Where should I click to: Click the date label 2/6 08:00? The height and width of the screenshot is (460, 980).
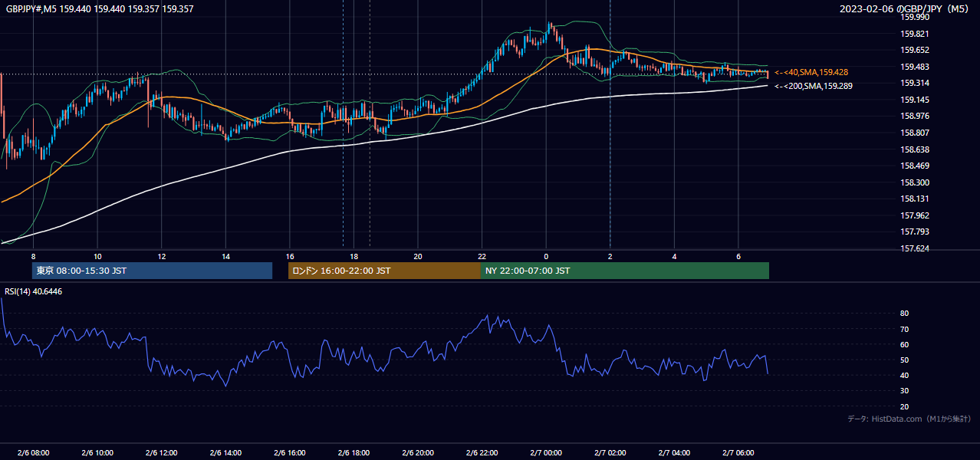tap(33, 453)
